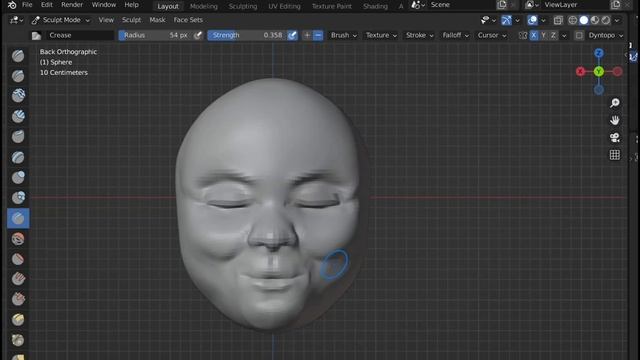
Task: Open the editor type dropdown
Action: [16, 20]
